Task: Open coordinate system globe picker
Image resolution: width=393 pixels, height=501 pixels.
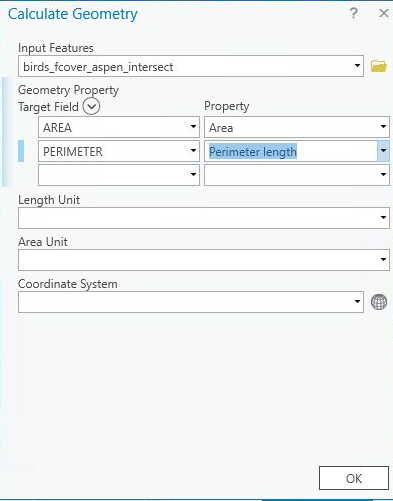Action: [379, 302]
